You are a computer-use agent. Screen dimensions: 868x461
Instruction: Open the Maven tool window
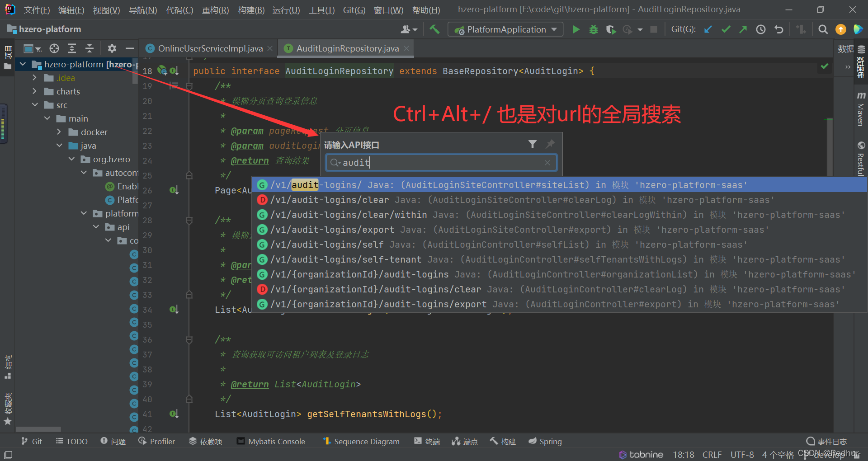click(x=861, y=110)
